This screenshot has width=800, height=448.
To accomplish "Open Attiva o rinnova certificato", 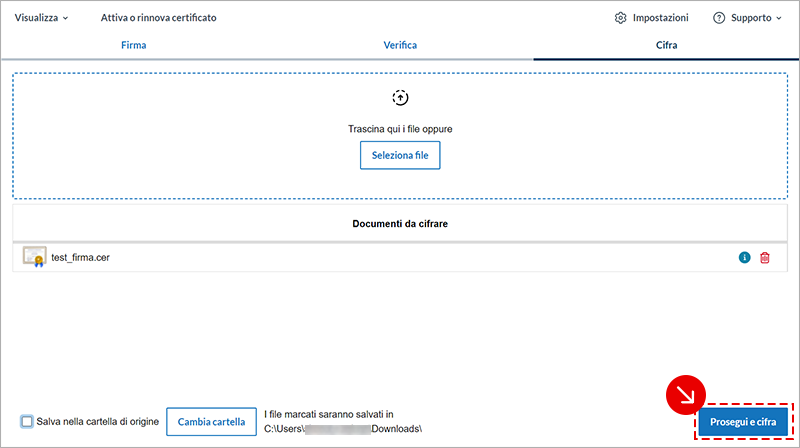I will (x=158, y=18).
